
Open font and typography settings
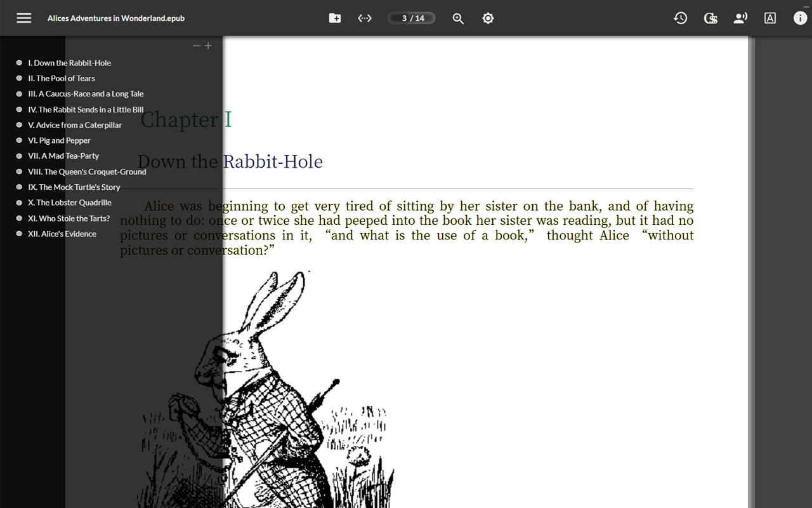pos(769,18)
